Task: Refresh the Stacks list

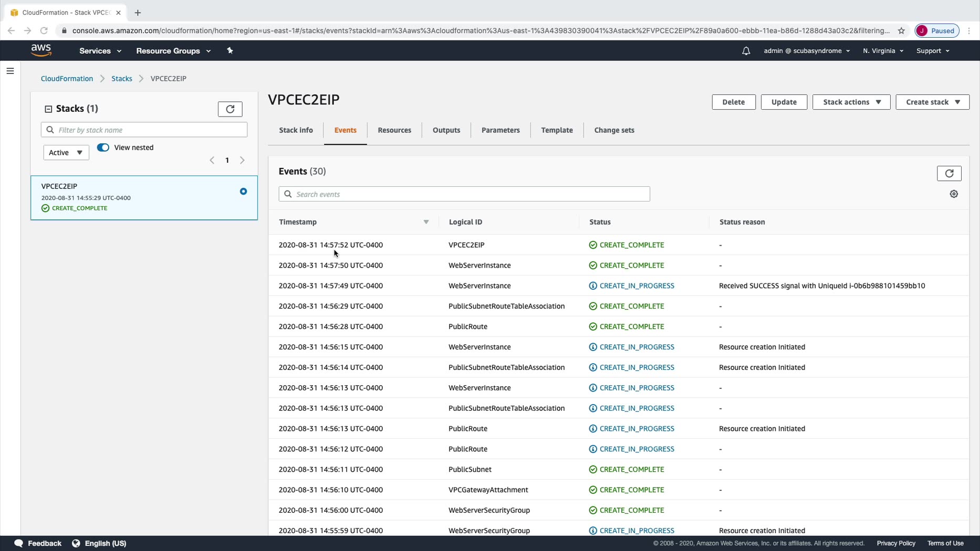Action: 230,109
